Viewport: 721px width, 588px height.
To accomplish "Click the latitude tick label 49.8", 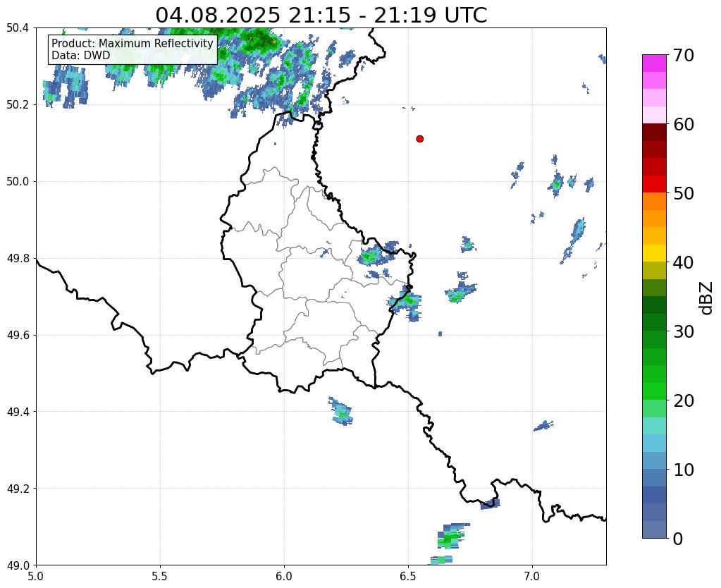I will [x=18, y=259].
